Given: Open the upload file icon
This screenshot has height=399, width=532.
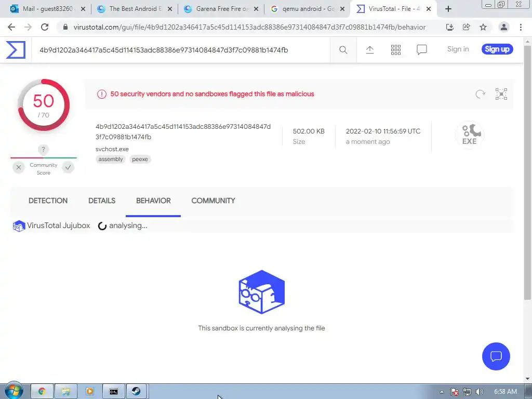Looking at the screenshot, I should click(370, 50).
